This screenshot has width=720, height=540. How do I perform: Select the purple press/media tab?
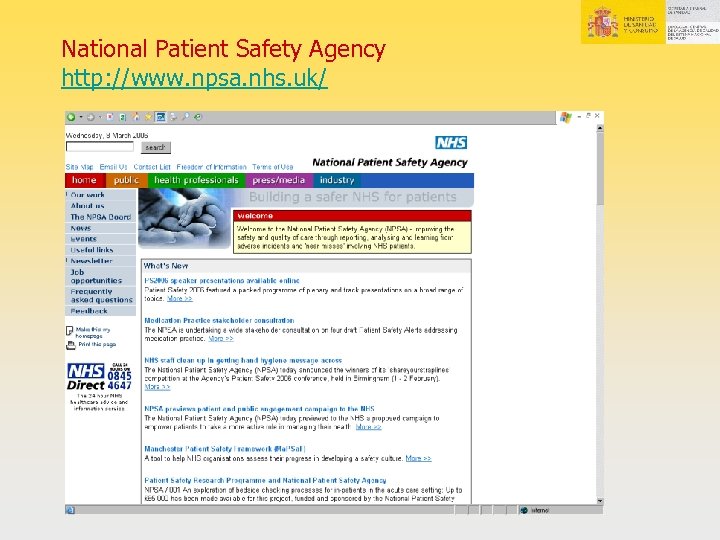(x=279, y=180)
